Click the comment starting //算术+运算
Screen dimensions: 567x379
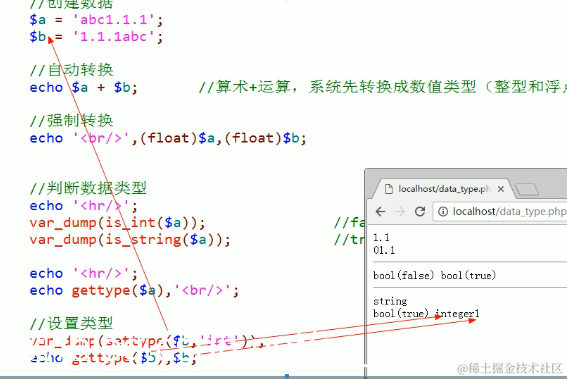[383, 87]
